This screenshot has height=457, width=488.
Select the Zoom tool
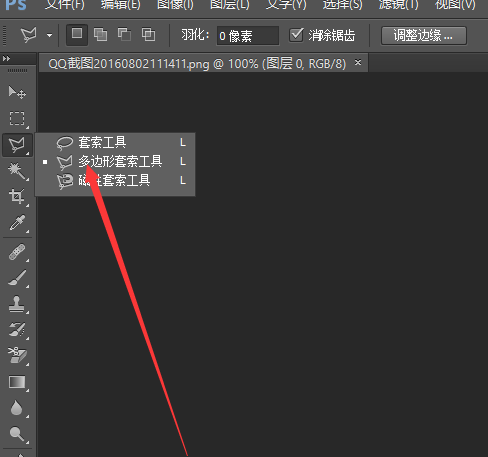click(17, 434)
